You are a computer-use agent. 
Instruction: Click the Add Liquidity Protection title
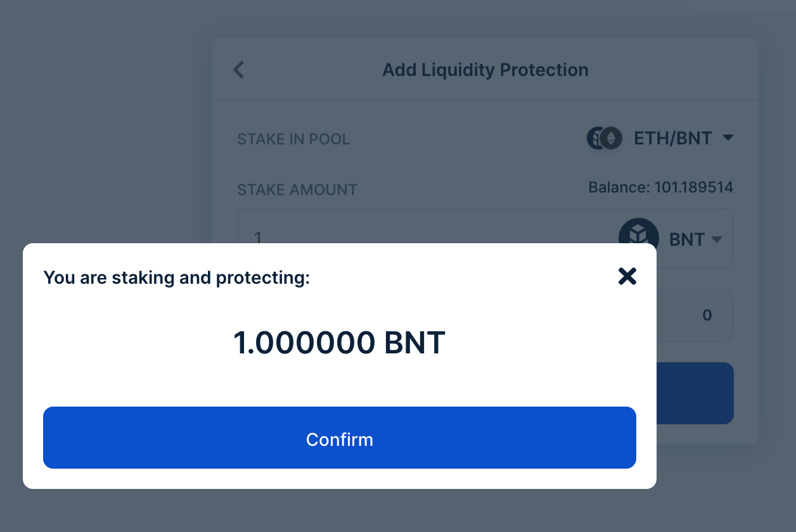[485, 70]
